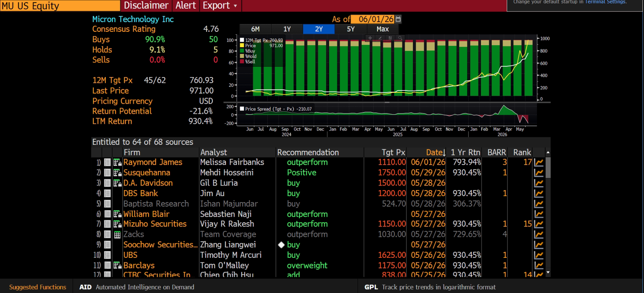
Task: Open Mizuho Securities research document icon
Action: pyautogui.click(x=107, y=224)
